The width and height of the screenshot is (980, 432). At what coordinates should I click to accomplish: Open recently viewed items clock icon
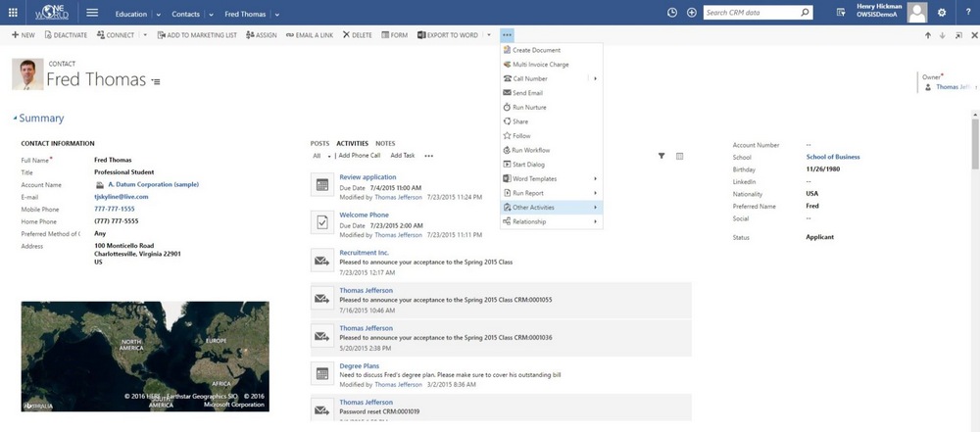click(x=672, y=13)
